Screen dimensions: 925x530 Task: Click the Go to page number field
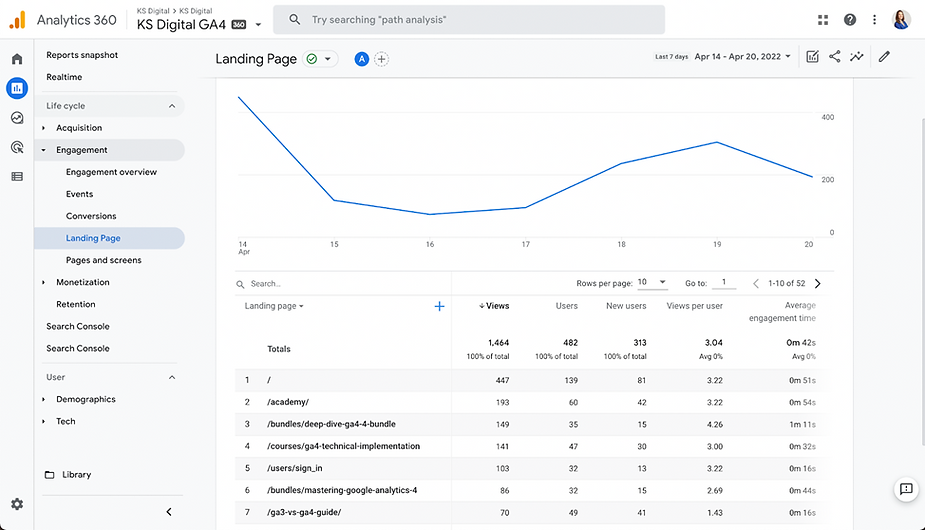tap(724, 283)
